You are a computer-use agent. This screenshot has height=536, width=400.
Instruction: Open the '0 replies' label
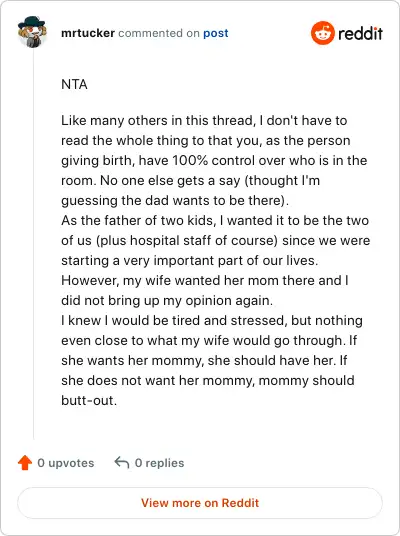[159, 463]
